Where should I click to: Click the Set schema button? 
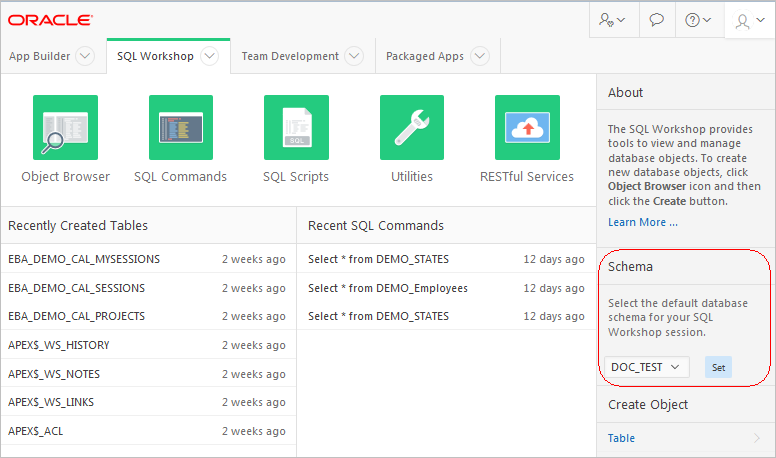[x=718, y=367]
